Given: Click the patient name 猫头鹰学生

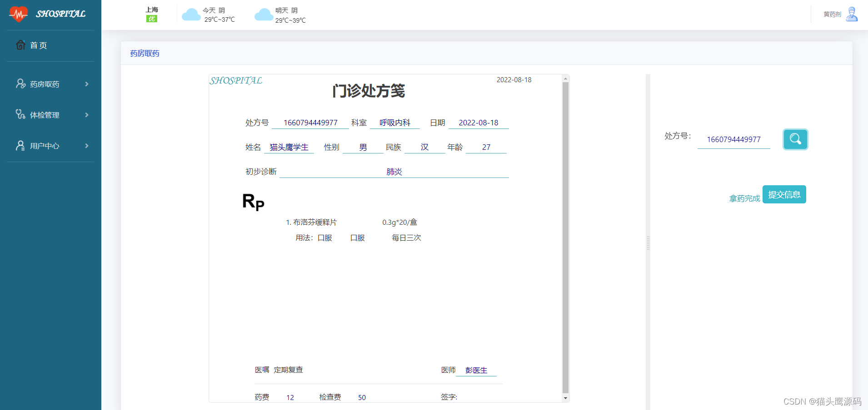Looking at the screenshot, I should pyautogui.click(x=289, y=147).
